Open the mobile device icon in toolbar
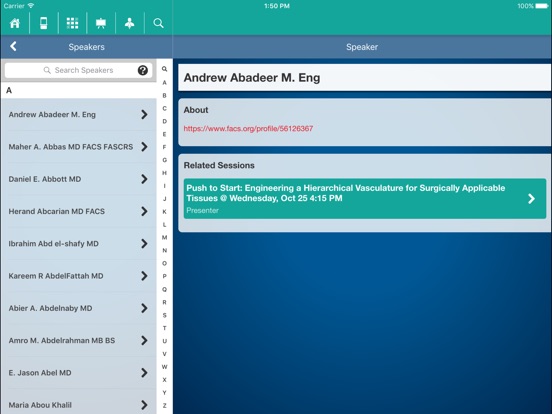 point(44,23)
